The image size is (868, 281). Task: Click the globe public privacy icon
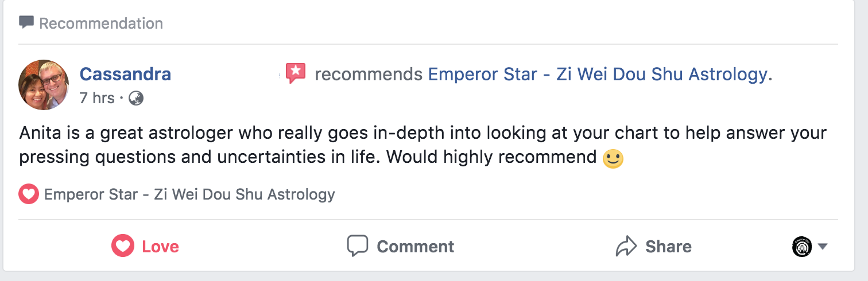136,98
